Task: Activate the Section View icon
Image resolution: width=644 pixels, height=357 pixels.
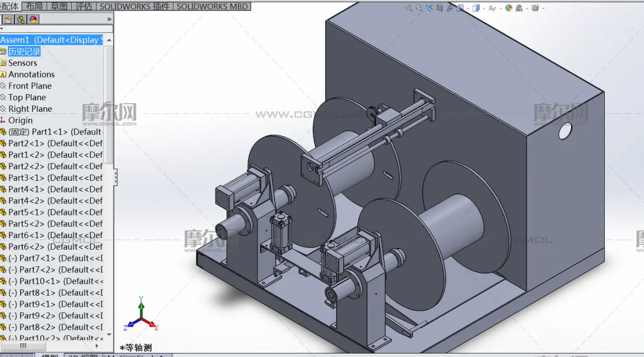Action: point(440,8)
